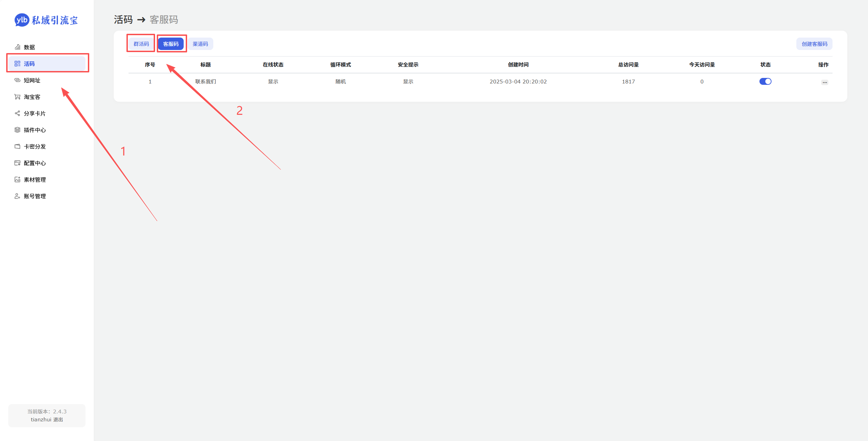Click the 插件中心 layers icon
The width and height of the screenshot is (868, 441).
coord(17,130)
